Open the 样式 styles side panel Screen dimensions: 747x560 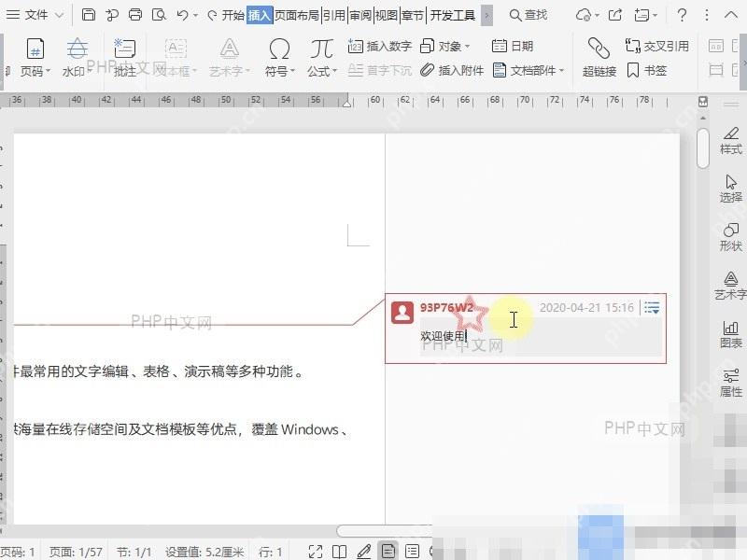(731, 141)
